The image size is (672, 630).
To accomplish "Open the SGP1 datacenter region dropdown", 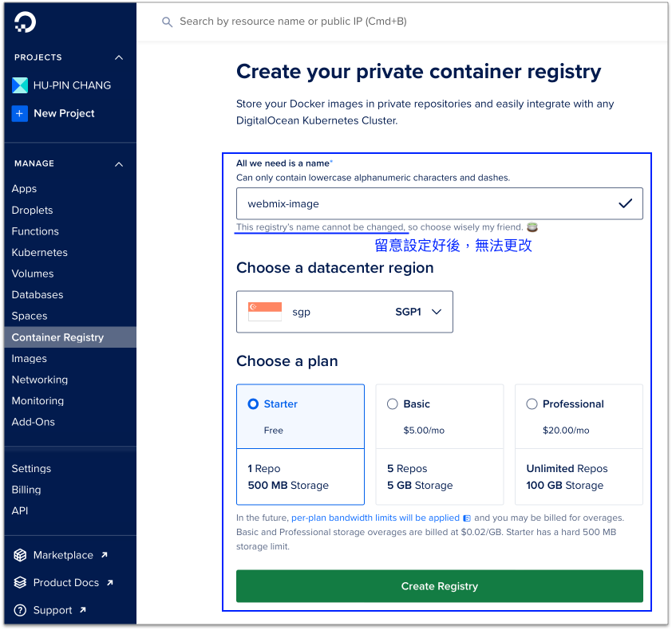I will (x=345, y=312).
